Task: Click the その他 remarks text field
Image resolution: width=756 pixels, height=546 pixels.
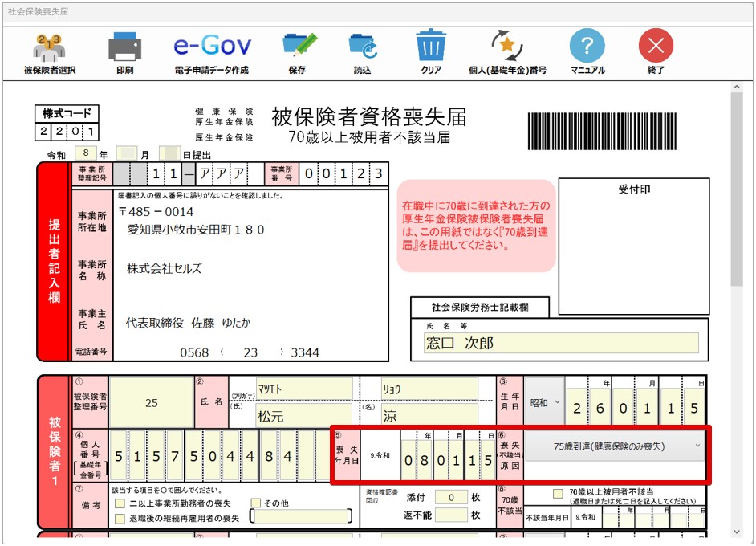Action: pos(301,516)
